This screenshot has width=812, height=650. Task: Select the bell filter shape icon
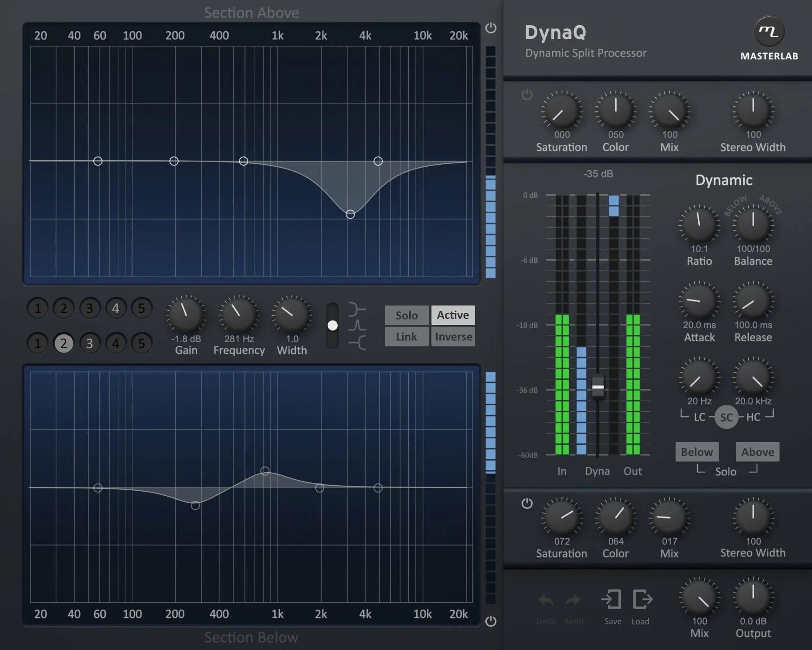pyautogui.click(x=357, y=325)
